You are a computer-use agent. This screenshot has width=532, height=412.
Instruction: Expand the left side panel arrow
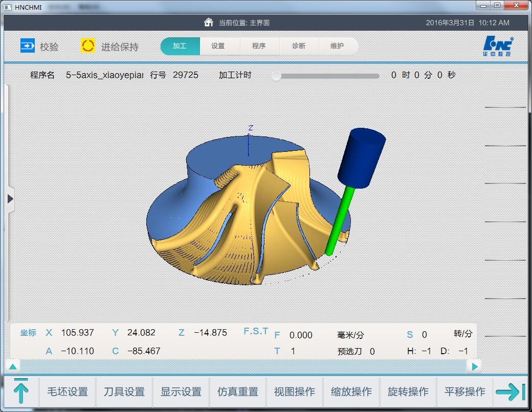(10, 199)
